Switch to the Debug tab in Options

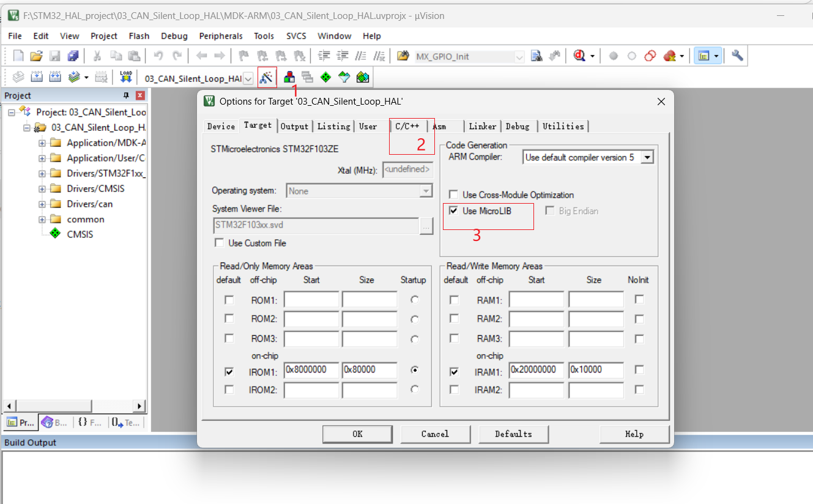[x=518, y=126]
